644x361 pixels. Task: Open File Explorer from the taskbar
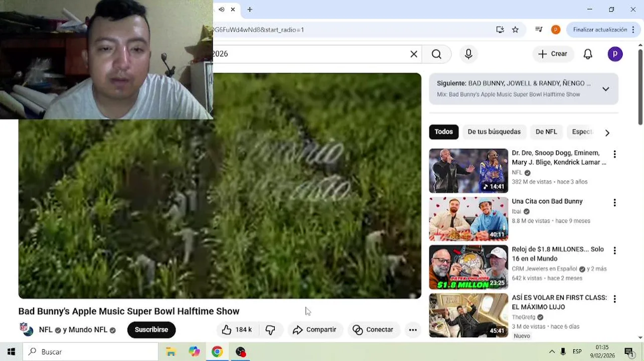coord(171,352)
